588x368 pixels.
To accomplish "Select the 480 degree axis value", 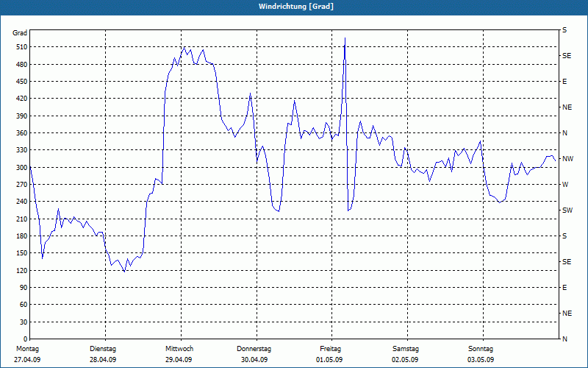I will [22, 65].
